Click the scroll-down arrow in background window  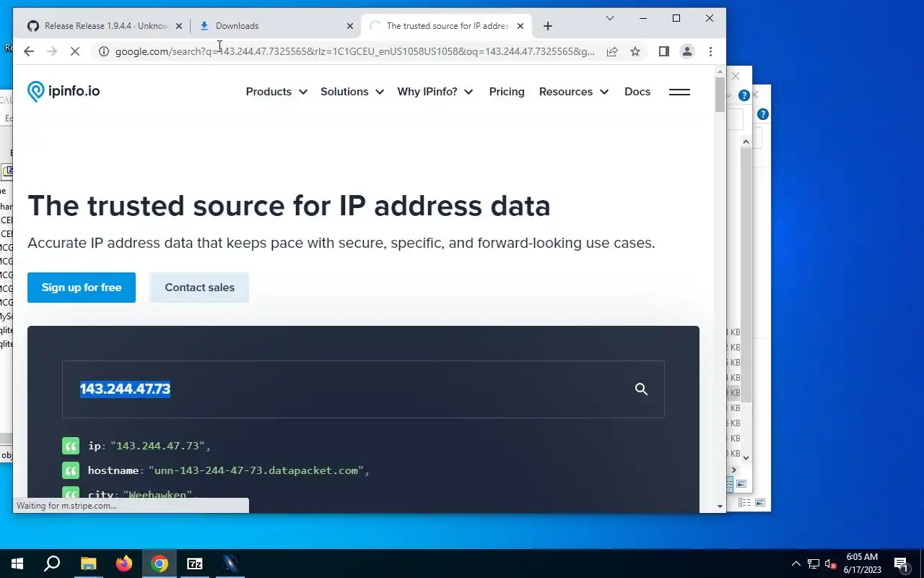746,457
